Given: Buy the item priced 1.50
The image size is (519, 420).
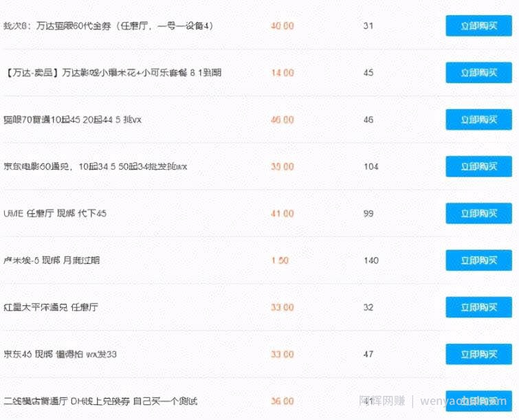Looking at the screenshot, I should [478, 261].
